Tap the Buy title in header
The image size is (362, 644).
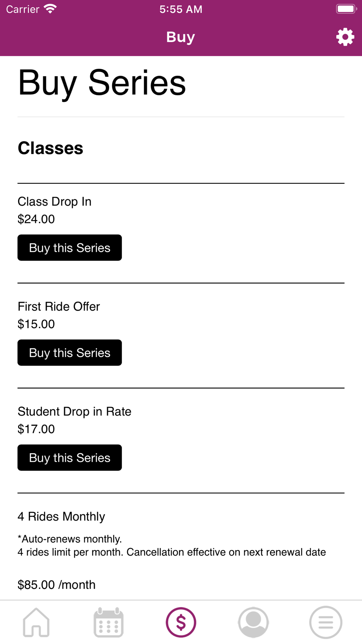coord(181,37)
